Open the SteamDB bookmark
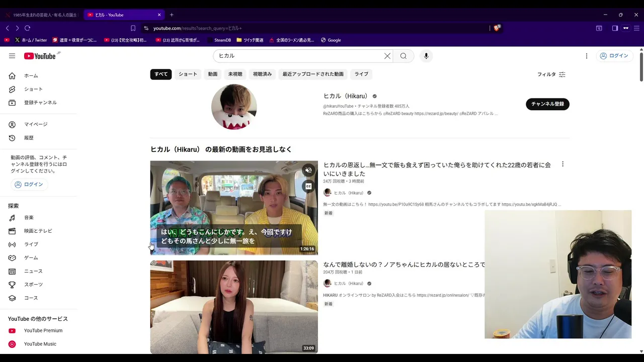The height and width of the screenshot is (362, 644). coord(218,40)
